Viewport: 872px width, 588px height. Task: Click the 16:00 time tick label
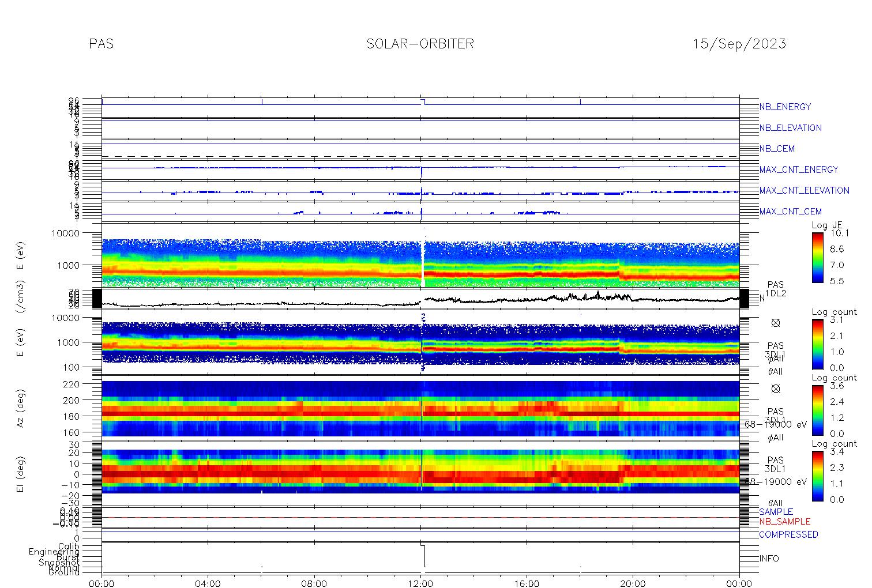[527, 583]
